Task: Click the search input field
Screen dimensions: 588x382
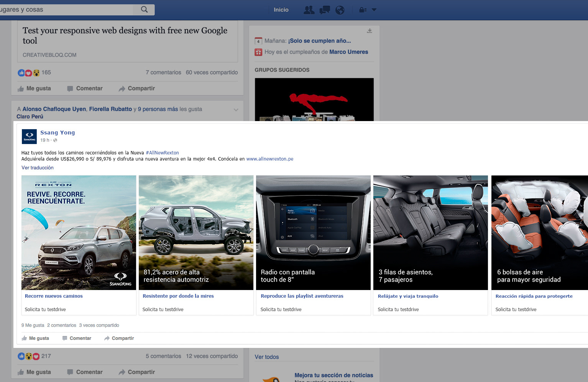Action: [x=66, y=10]
